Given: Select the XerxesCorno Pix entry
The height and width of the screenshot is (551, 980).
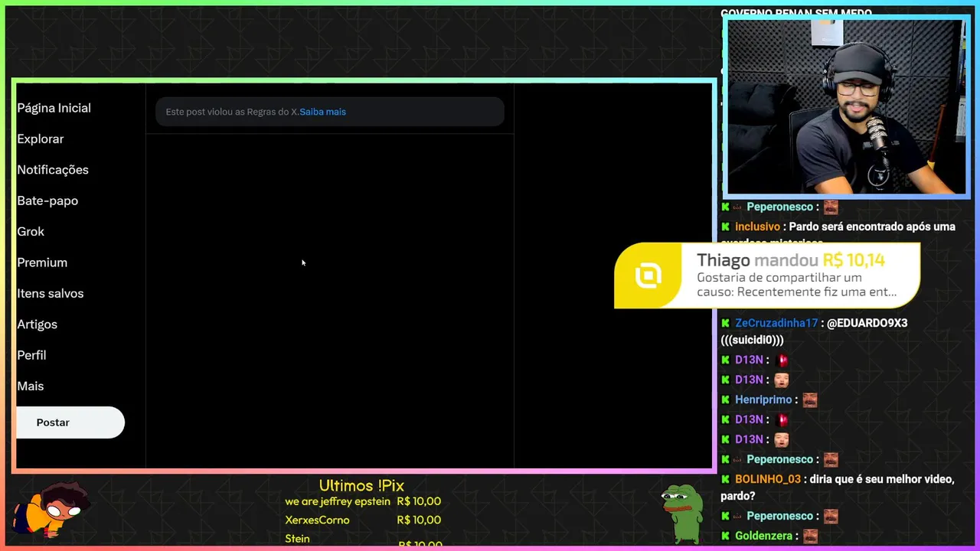Looking at the screenshot, I should (317, 520).
